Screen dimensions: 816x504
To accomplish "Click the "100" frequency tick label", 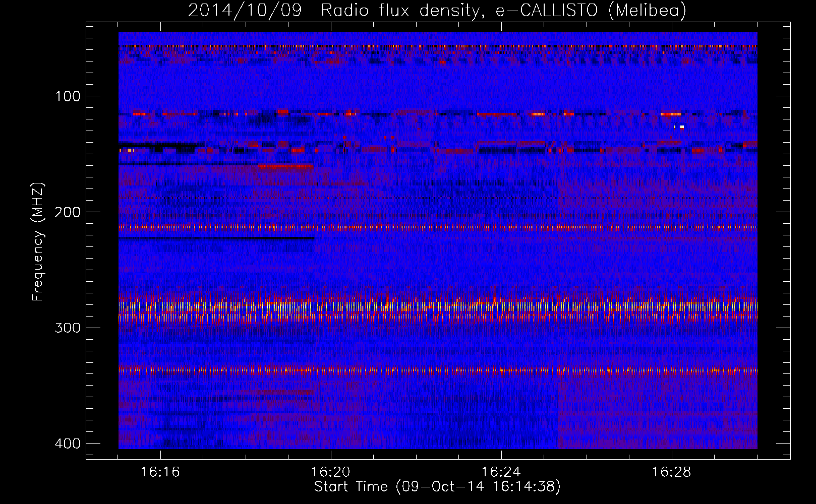I will click(68, 96).
